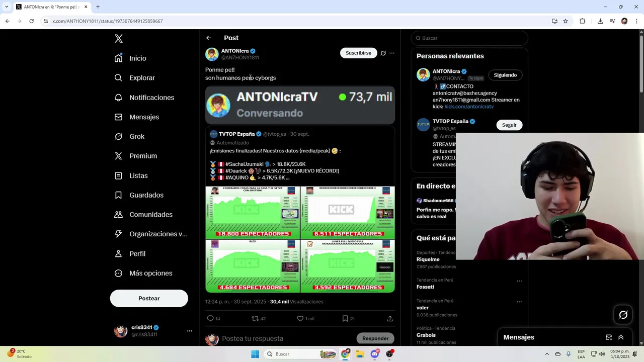Click the 30,4 mil Visualizaciones count
The width and height of the screenshot is (644, 362).
point(297,302)
